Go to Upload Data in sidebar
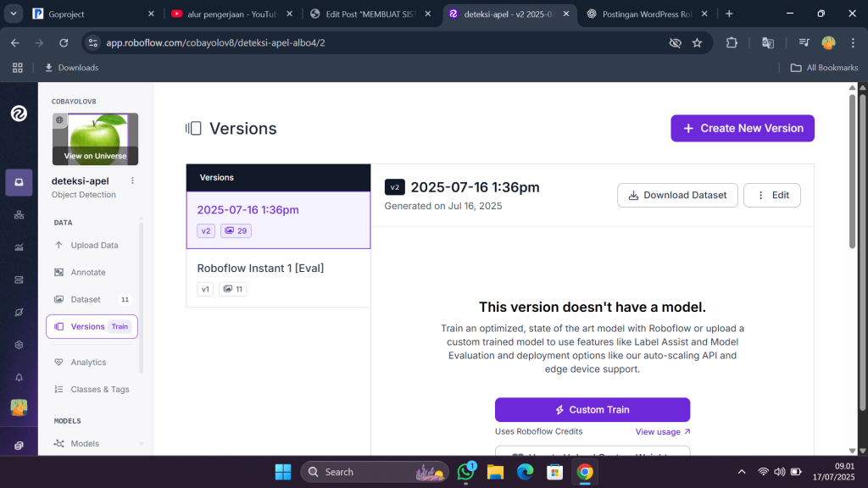 click(x=94, y=245)
